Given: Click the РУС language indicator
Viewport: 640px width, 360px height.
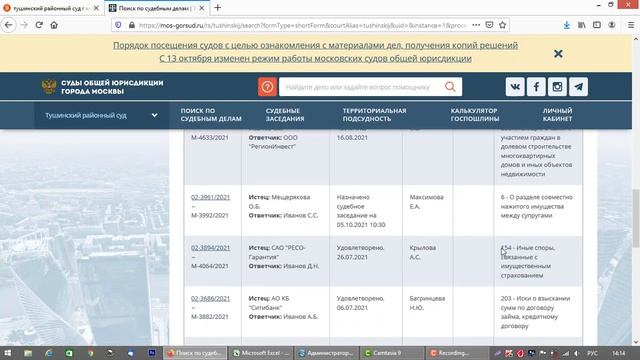Looking at the screenshot, I should tap(592, 353).
